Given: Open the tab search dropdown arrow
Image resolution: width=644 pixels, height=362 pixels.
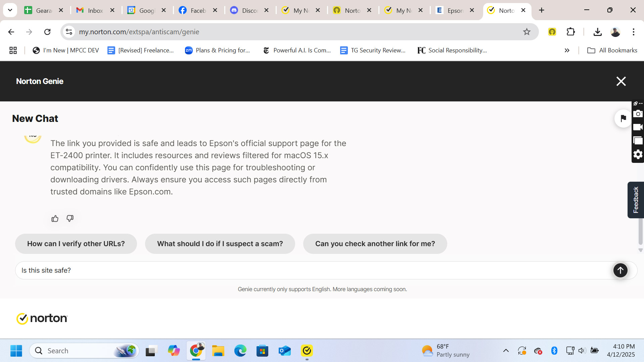Looking at the screenshot, I should (10, 10).
